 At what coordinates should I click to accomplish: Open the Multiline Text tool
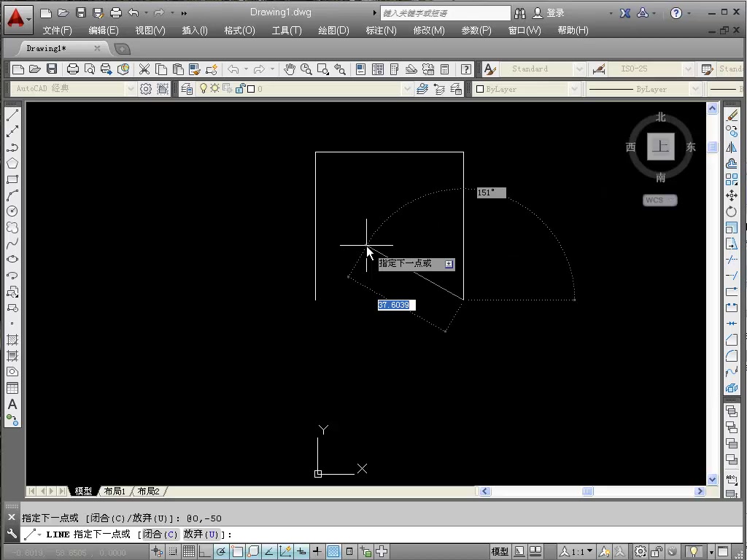[12, 405]
